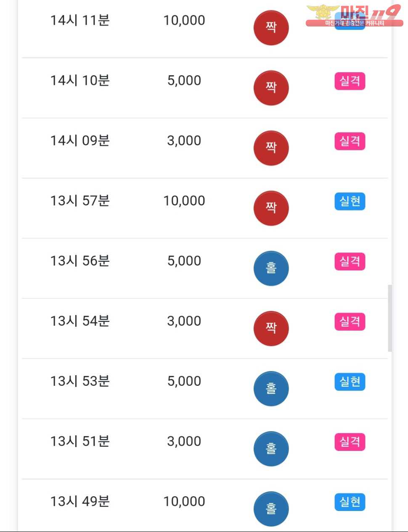Image resolution: width=408 pixels, height=532 pixels.
Task: Click the blue 홀 circle at 13시 53분
Action: click(271, 388)
